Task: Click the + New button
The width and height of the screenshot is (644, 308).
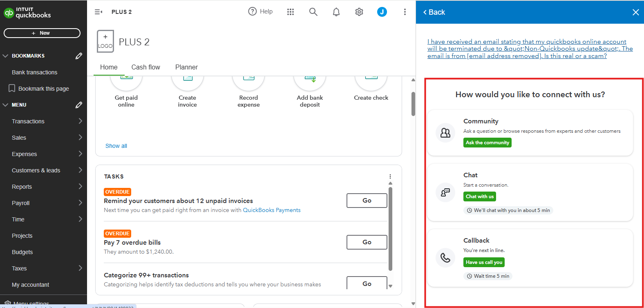Action: (42, 33)
